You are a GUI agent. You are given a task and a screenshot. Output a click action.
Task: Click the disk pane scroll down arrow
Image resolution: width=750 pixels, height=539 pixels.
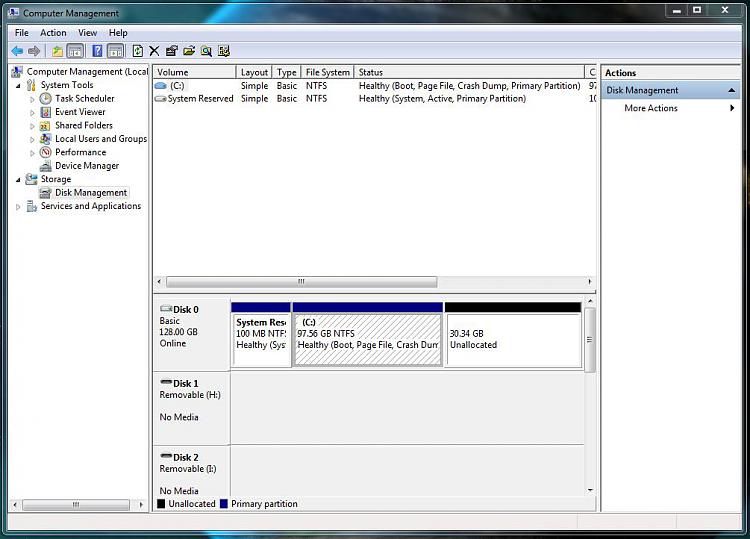(x=590, y=490)
